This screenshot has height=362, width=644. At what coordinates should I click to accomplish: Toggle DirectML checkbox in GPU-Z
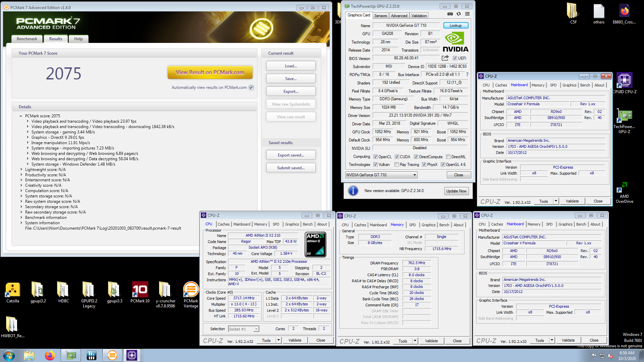[448, 157]
